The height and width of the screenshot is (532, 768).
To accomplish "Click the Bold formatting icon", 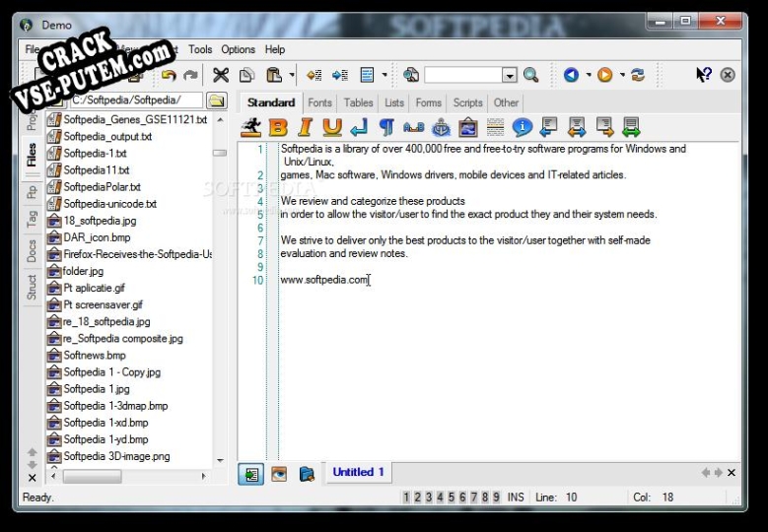I will [278, 127].
